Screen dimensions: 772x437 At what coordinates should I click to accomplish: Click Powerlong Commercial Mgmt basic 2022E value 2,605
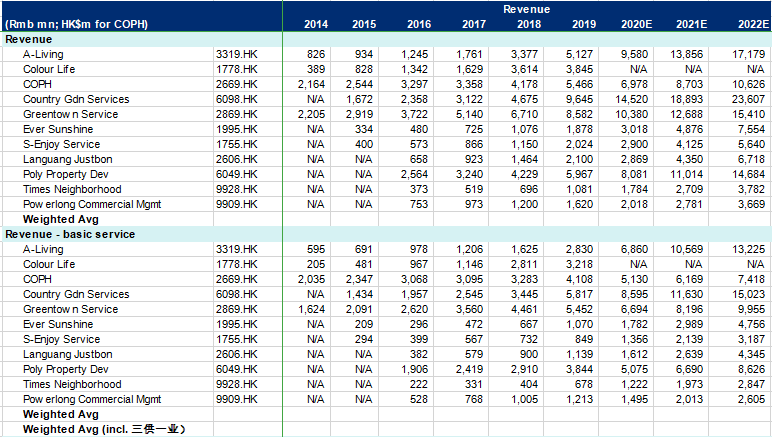(x=751, y=400)
